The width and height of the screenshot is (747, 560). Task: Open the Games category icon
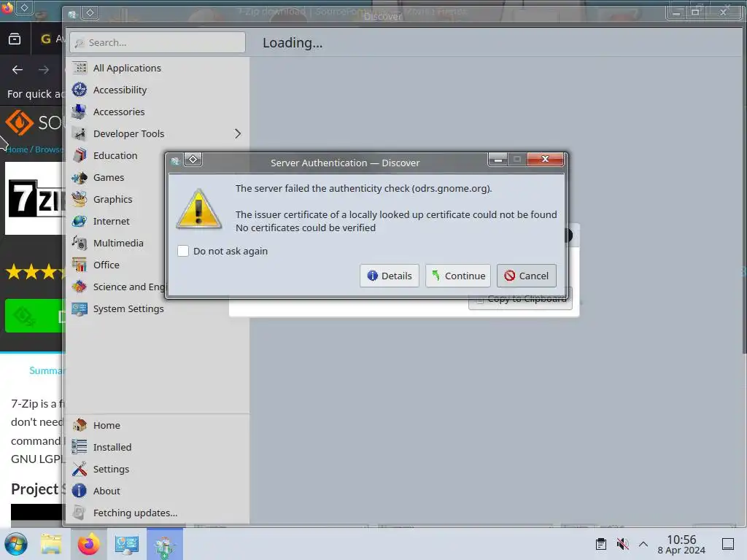coord(80,178)
